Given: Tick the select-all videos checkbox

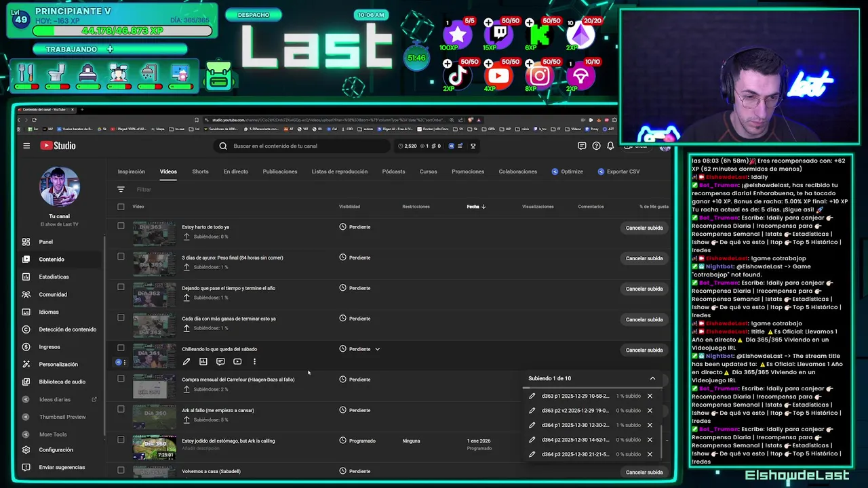Looking at the screenshot, I should pyautogui.click(x=121, y=207).
